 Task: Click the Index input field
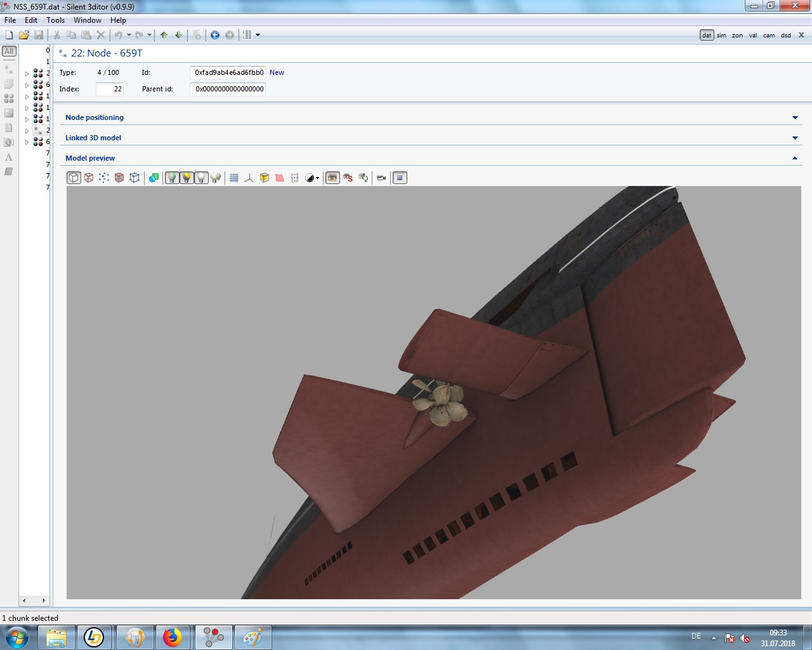pos(109,89)
